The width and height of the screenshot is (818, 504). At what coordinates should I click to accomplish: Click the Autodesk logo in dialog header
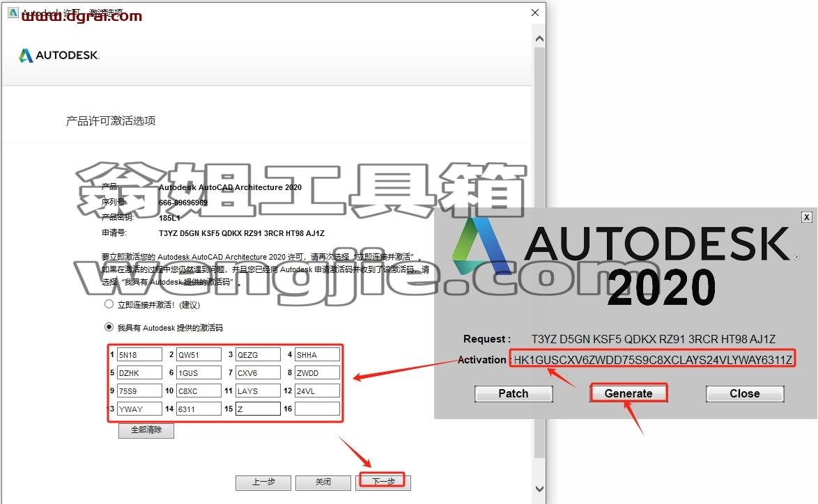point(59,55)
